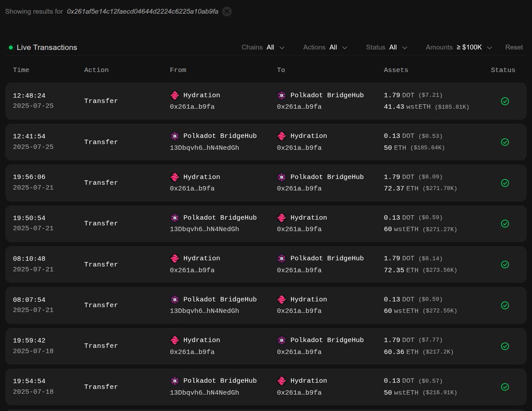
Task: Click the Hydration icon in 12:41:54 row
Action: [x=282, y=136]
